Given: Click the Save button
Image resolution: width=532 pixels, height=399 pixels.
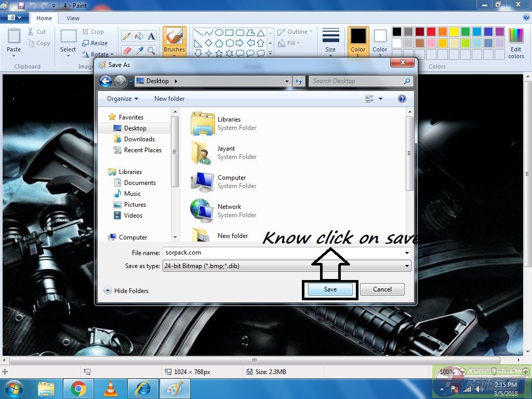Looking at the screenshot, I should (x=330, y=289).
